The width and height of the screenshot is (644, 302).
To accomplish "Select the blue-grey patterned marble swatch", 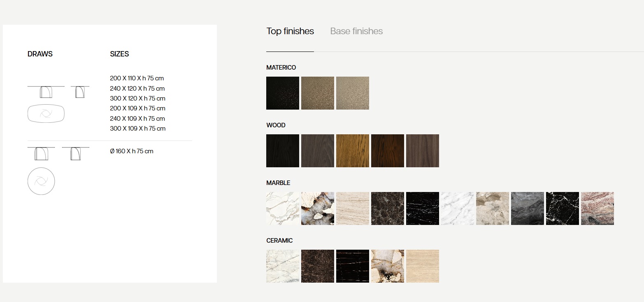I will click(318, 208).
